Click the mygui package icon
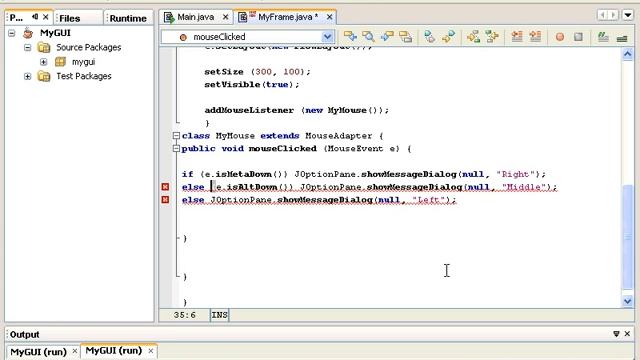Image resolution: width=640 pixels, height=360 pixels. click(x=60, y=62)
